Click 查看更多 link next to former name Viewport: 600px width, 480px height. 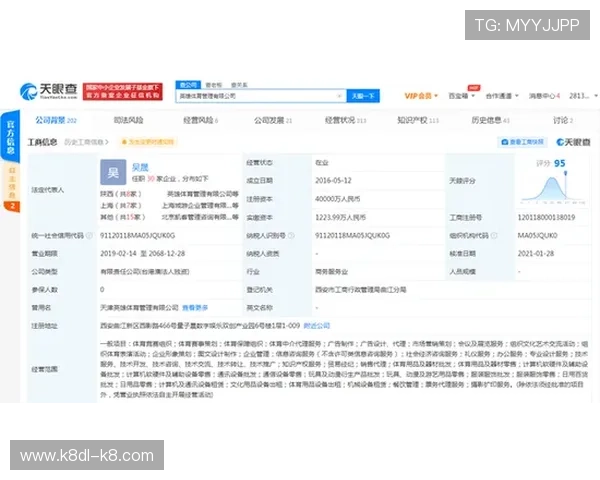click(195, 308)
